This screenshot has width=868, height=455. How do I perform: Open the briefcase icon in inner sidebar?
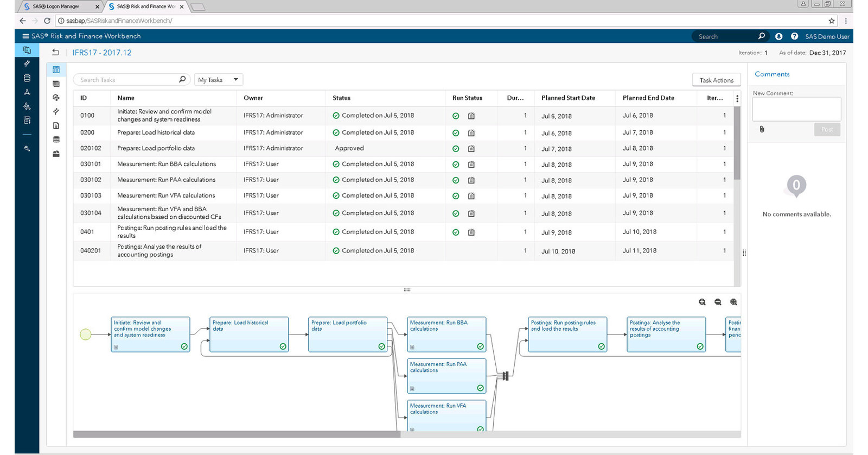(56, 154)
